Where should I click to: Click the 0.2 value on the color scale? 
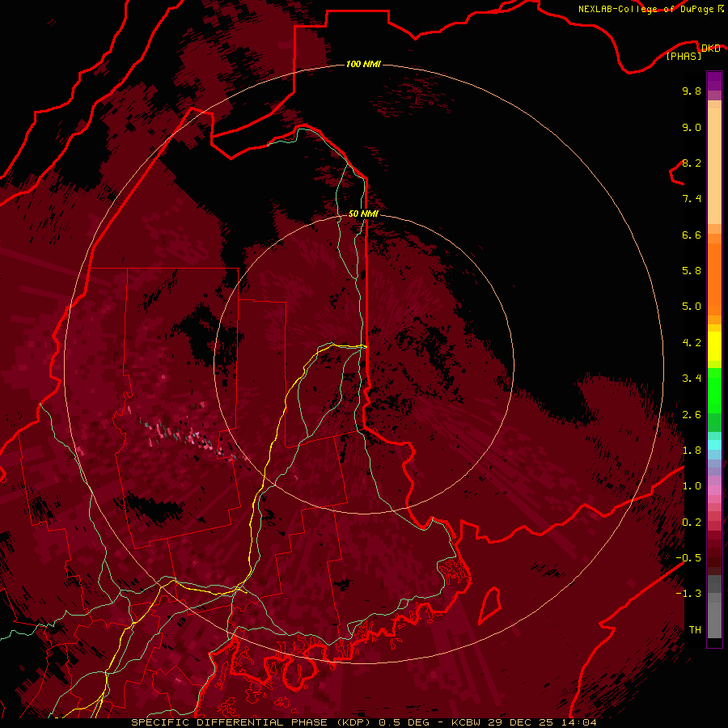[x=692, y=523]
